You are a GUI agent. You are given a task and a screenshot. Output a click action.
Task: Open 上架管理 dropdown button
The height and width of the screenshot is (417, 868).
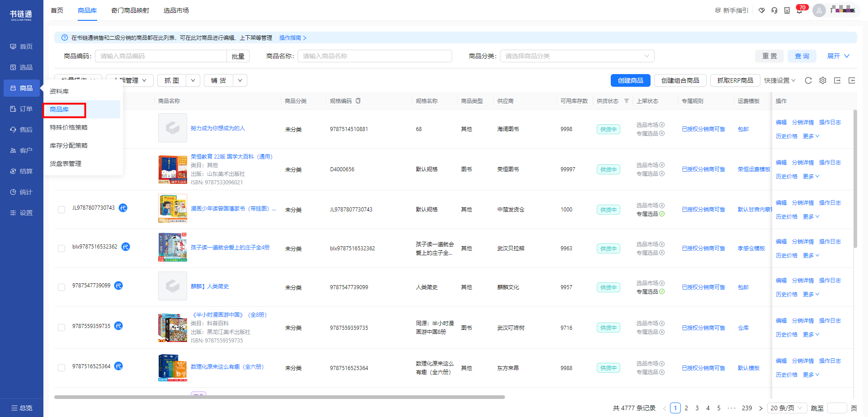[130, 80]
